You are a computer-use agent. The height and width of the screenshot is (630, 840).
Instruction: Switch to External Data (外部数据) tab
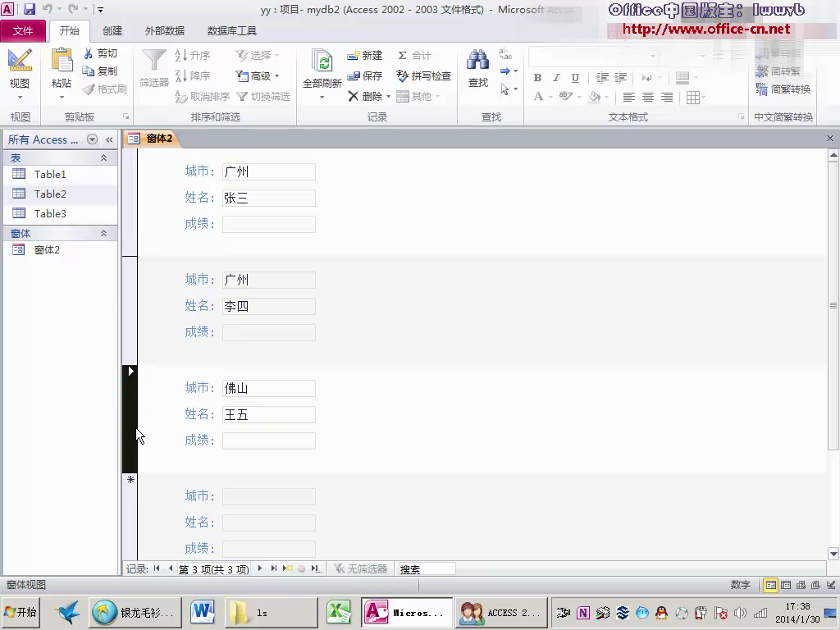pyautogui.click(x=164, y=31)
